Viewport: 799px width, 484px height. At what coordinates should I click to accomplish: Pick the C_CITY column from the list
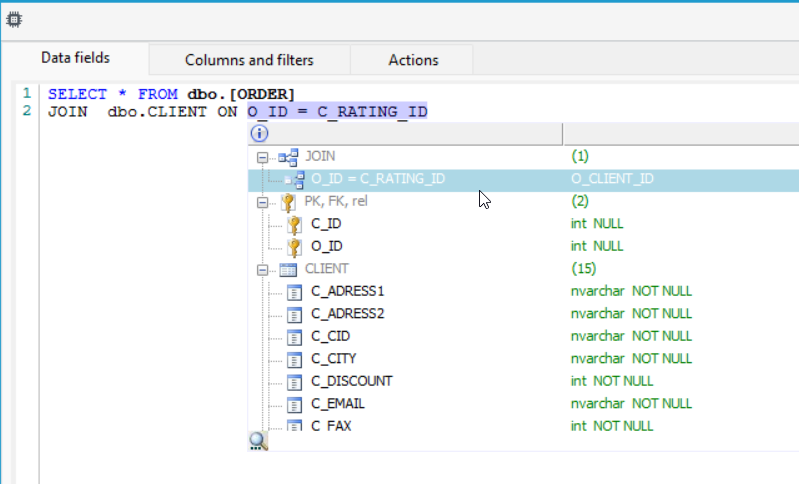[523, 359]
